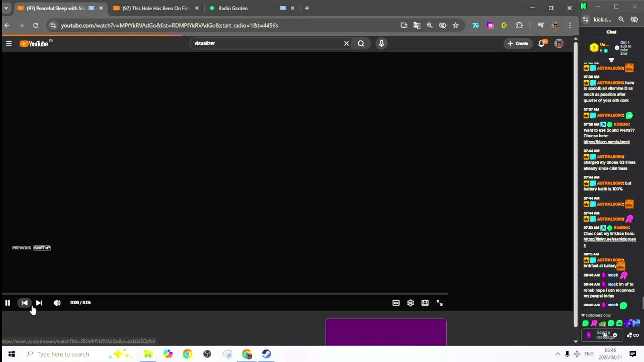The height and width of the screenshot is (362, 644).
Task: Open the Chrome tab search dropdown
Action: point(6,8)
